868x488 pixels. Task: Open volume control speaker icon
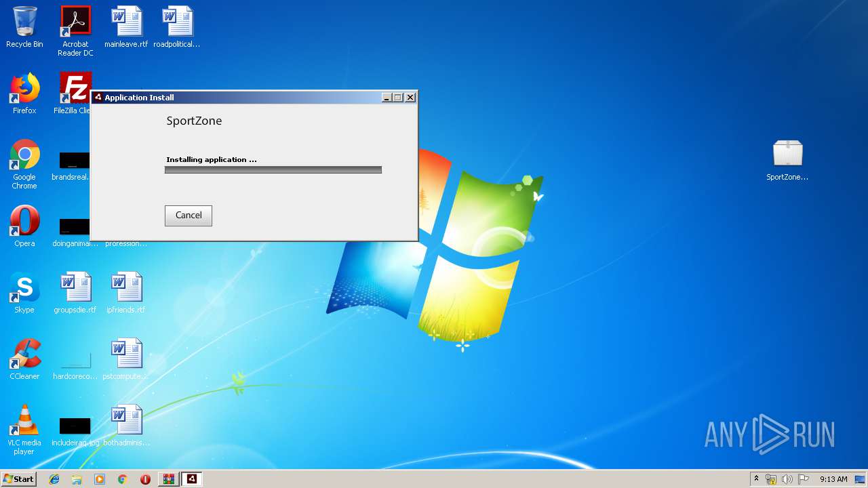tap(787, 479)
